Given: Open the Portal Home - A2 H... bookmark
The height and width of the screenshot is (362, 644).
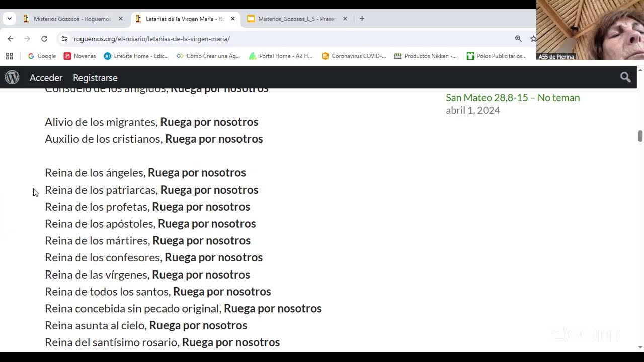Looking at the screenshot, I should click(x=281, y=56).
